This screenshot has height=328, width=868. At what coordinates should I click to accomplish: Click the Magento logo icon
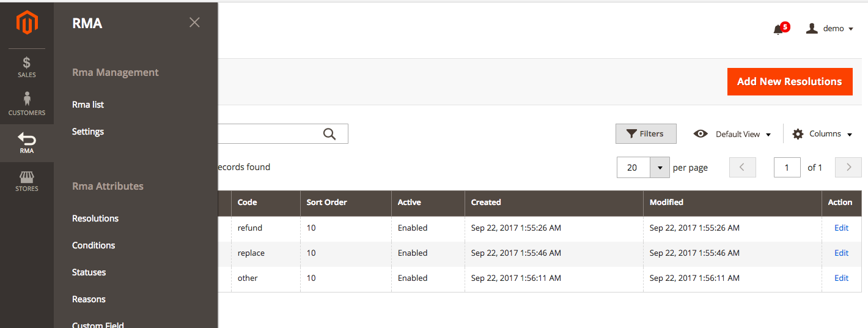point(27,24)
